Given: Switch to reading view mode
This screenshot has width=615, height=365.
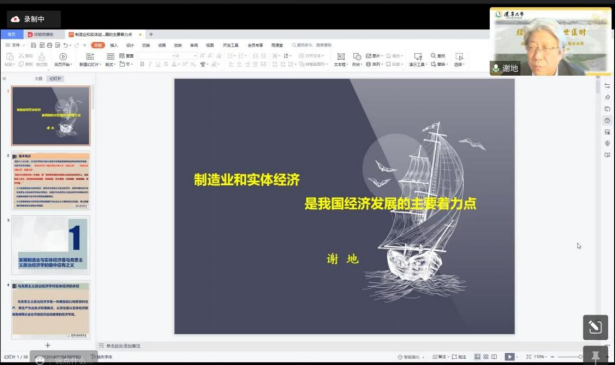Looking at the screenshot, I should pyautogui.click(x=494, y=357).
